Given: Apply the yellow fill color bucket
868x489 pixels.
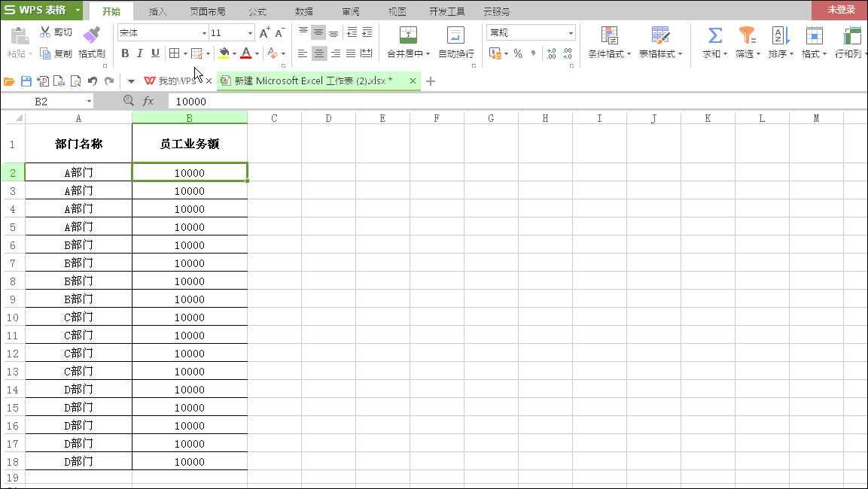Looking at the screenshot, I should tap(224, 53).
